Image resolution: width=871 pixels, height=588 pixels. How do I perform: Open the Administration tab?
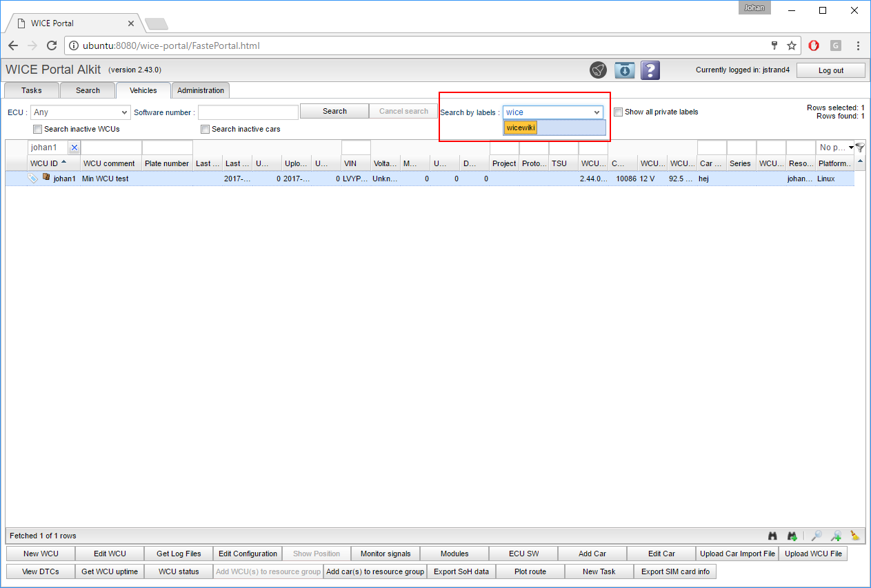200,90
